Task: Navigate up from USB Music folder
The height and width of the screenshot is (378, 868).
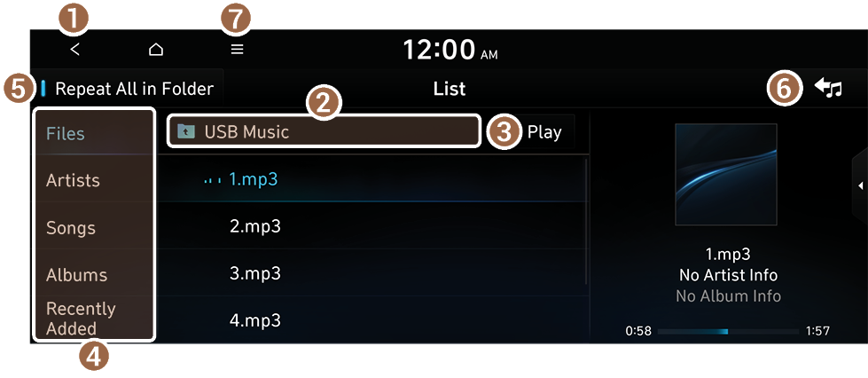Action: [x=324, y=131]
